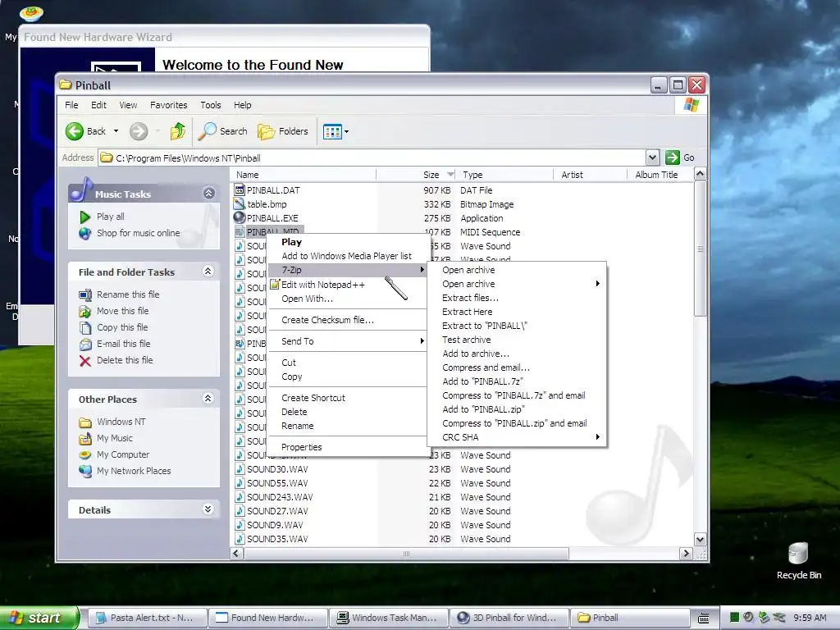Open the Tools menu
This screenshot has height=630, width=840.
point(211,105)
